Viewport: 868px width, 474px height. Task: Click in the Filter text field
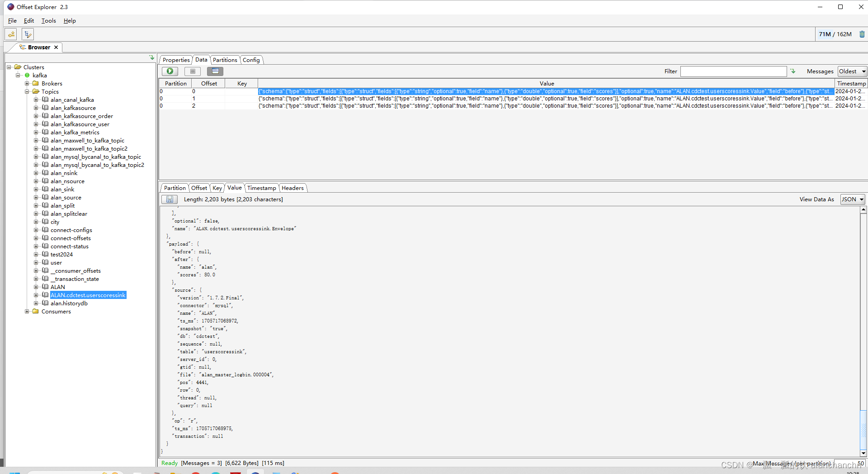733,71
